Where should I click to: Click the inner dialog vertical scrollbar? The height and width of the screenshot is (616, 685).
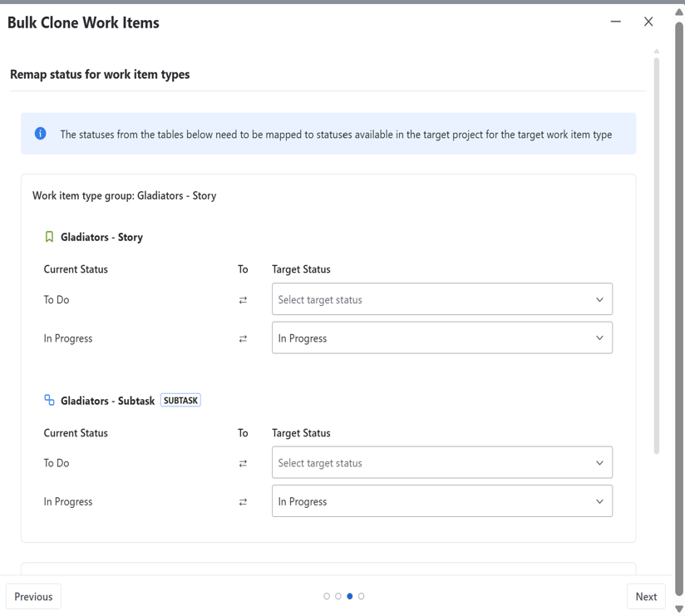point(656,249)
